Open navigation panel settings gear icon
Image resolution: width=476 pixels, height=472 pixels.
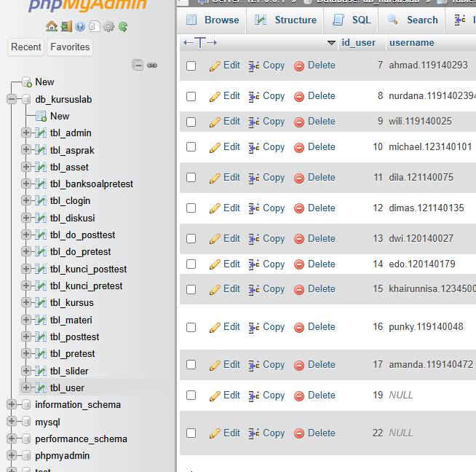coord(108,27)
